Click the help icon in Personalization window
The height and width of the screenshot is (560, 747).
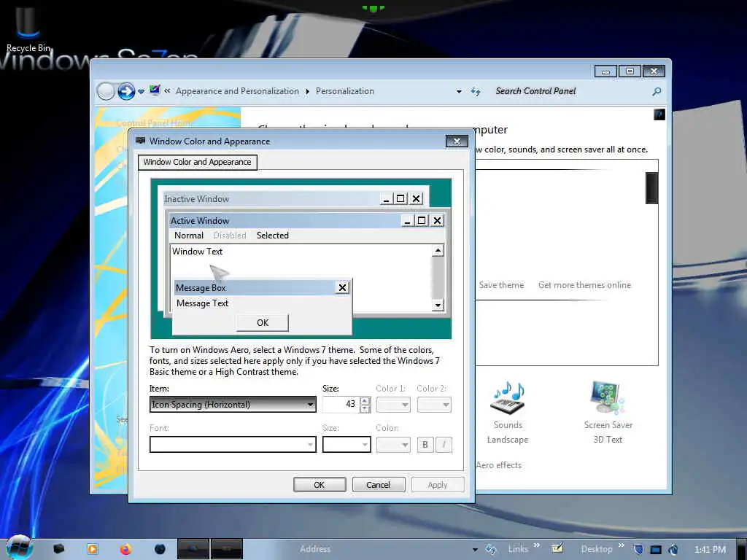(659, 114)
